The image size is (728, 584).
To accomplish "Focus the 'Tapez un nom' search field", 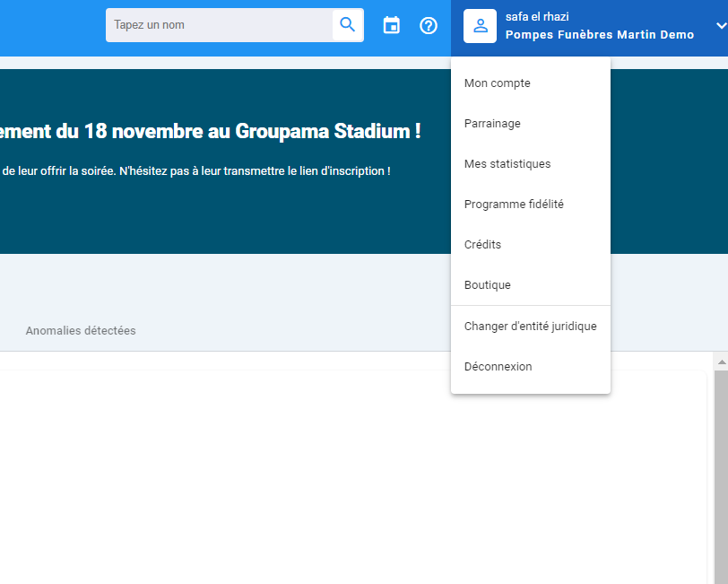I will coord(219,25).
